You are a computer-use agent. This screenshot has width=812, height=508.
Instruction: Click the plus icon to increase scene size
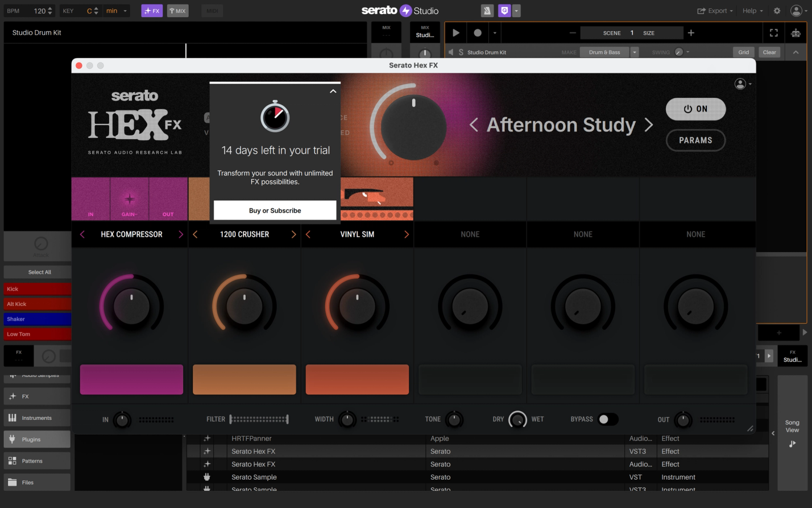tap(691, 33)
